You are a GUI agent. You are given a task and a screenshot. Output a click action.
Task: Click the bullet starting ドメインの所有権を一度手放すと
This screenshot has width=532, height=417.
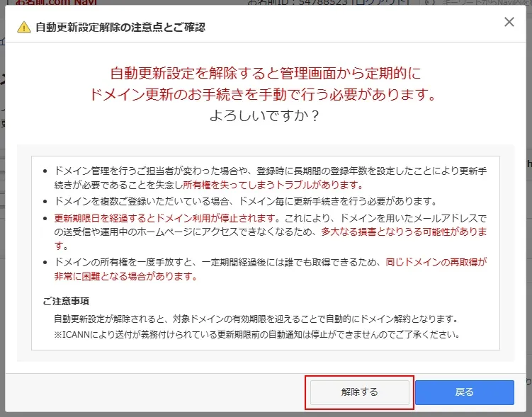coord(271,269)
